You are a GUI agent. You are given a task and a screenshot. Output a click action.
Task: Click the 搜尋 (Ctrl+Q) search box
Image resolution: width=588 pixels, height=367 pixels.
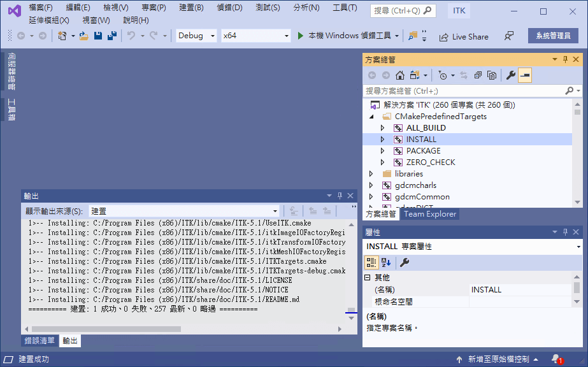(403, 10)
